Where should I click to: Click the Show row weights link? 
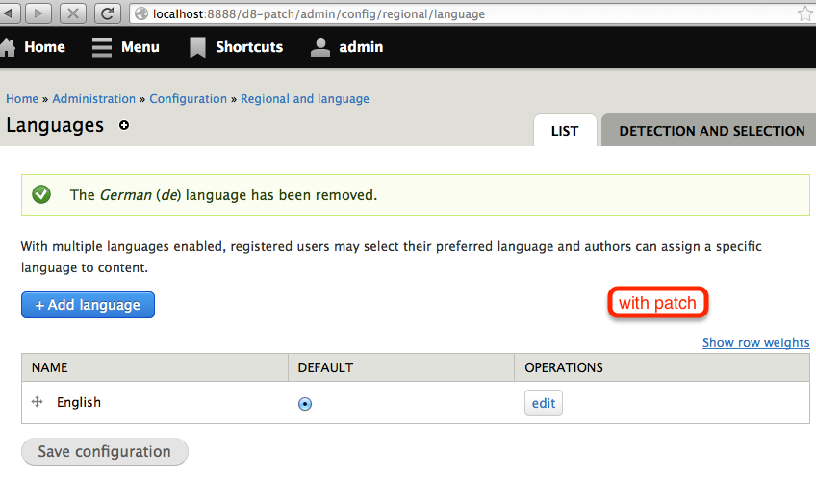(x=755, y=342)
